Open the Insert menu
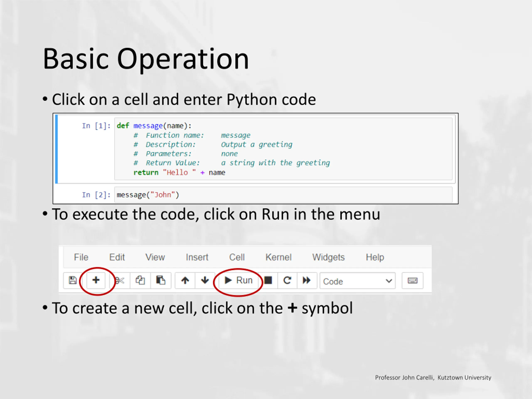532x399 pixels. tap(197, 257)
